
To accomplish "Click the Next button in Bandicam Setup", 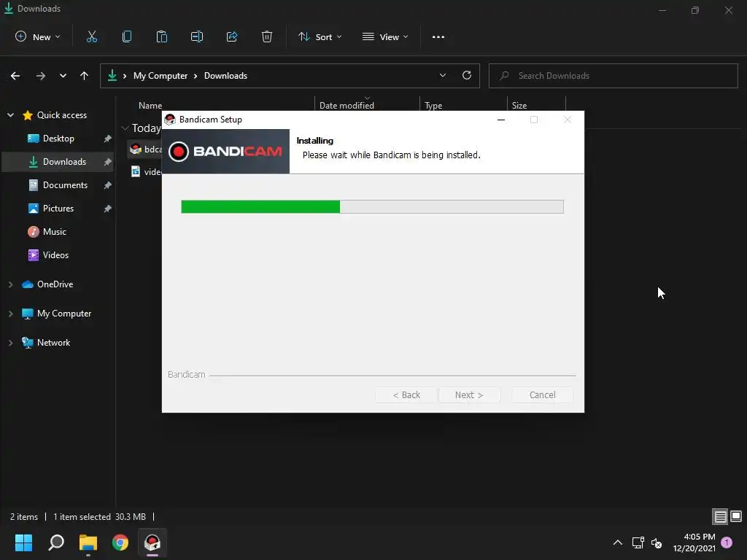I will 469,394.
